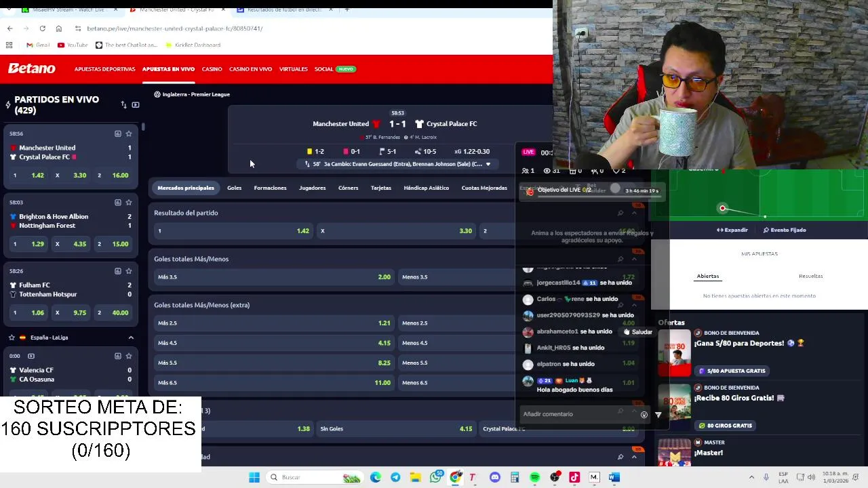
Task: Pin the Resultado del partido market
Action: click(620, 213)
